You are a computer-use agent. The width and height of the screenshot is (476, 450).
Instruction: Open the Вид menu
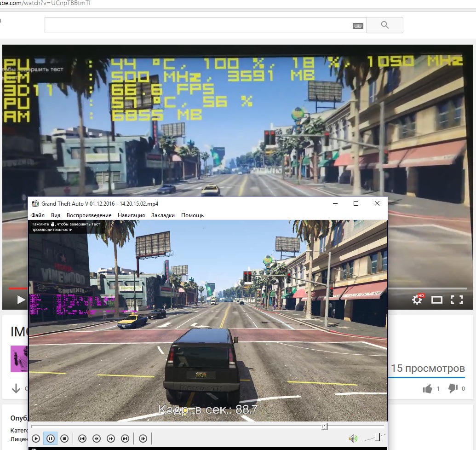coord(56,215)
